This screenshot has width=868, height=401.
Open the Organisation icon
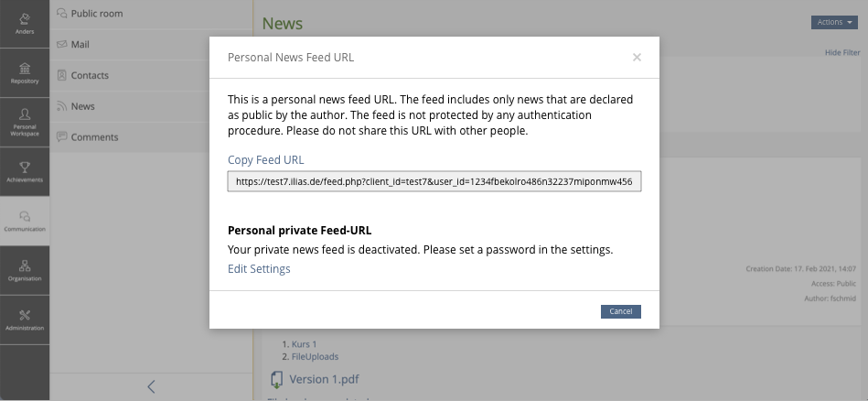pos(25,266)
